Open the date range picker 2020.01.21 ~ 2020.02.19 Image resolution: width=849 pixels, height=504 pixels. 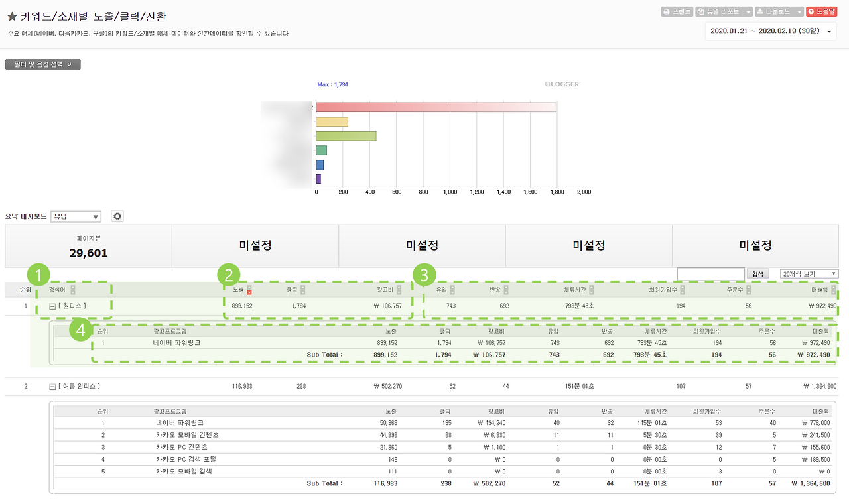[771, 31]
